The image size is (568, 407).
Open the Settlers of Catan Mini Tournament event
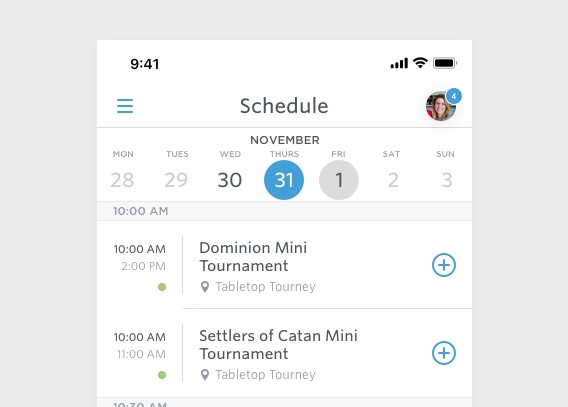coord(278,345)
